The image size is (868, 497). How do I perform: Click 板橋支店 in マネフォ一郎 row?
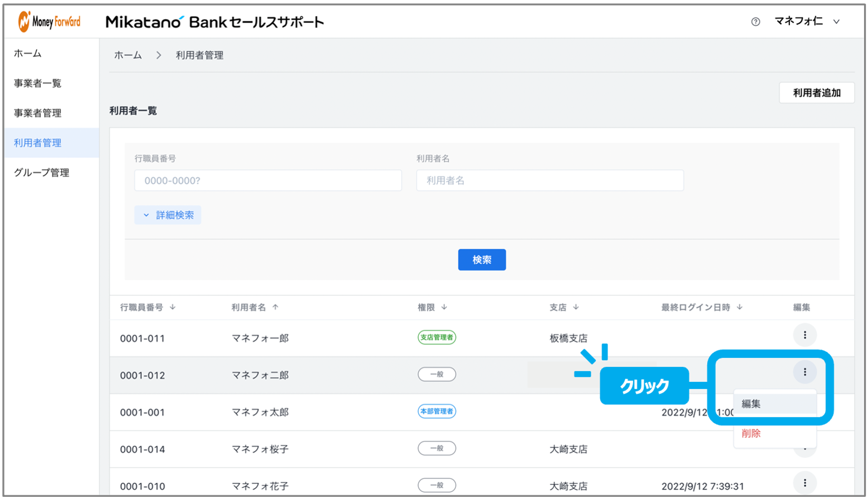pos(568,338)
